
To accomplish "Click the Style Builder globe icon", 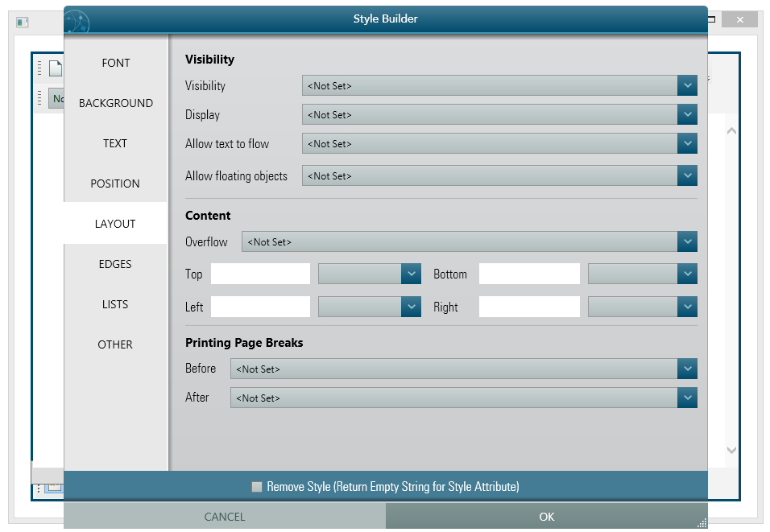I will [x=76, y=19].
